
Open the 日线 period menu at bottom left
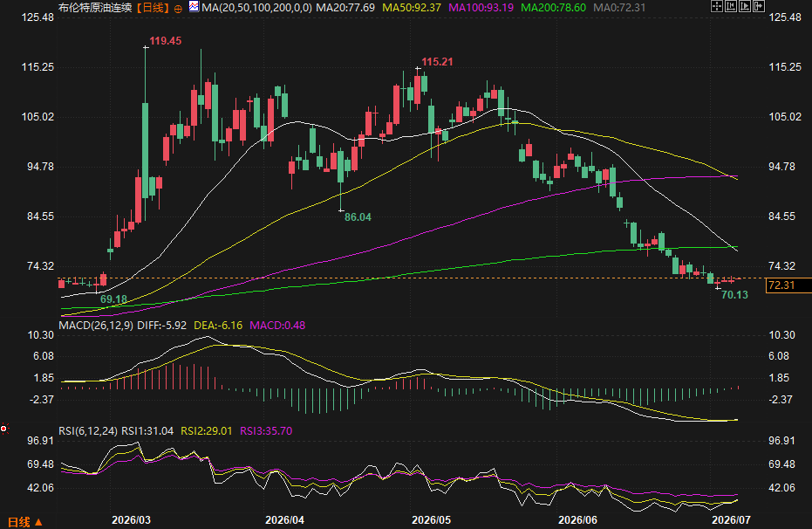pos(24,522)
